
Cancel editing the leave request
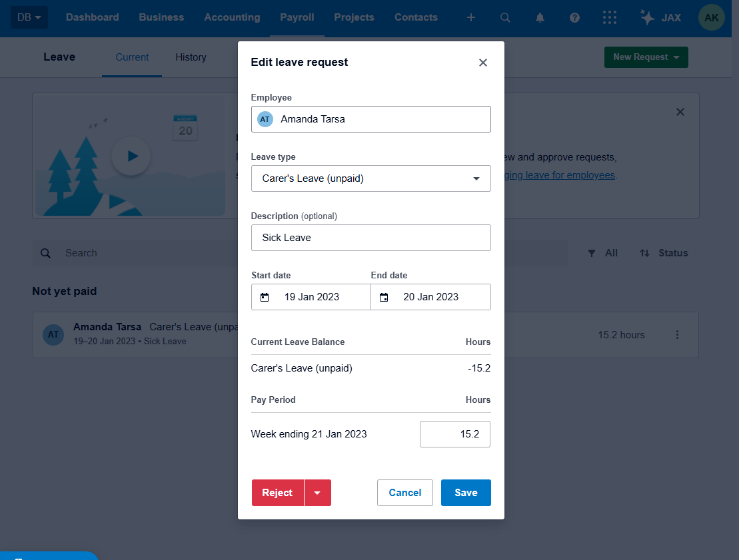(x=404, y=493)
